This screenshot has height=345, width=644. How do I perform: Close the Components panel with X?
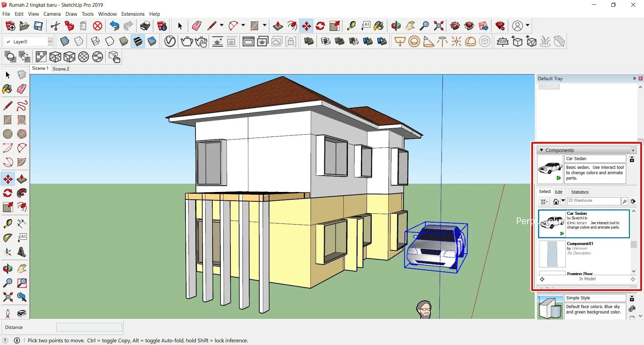tap(633, 150)
